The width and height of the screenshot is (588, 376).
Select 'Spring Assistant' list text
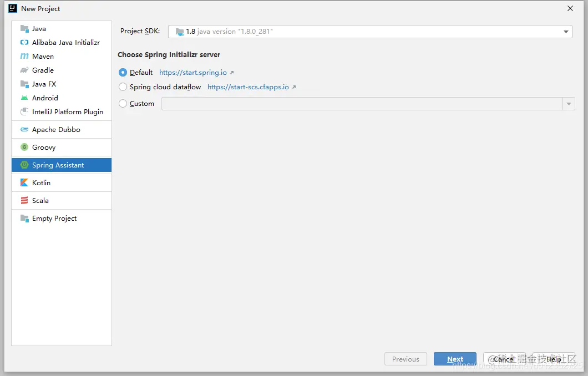click(x=58, y=165)
